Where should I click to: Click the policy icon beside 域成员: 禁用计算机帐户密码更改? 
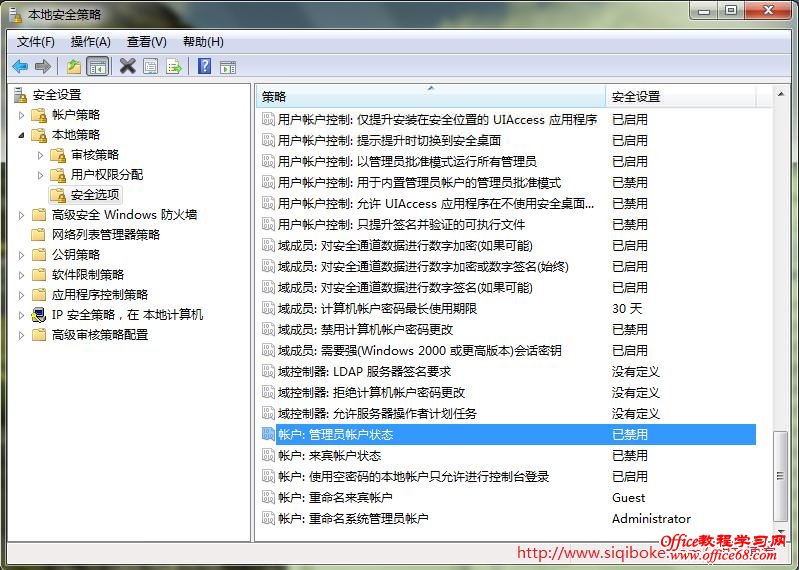point(268,329)
